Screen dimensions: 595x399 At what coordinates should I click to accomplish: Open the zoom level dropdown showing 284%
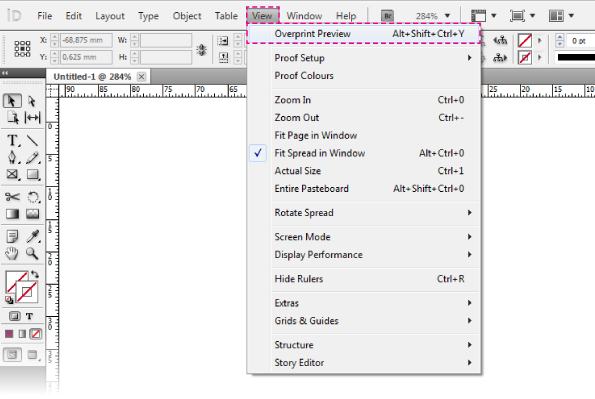coord(447,16)
